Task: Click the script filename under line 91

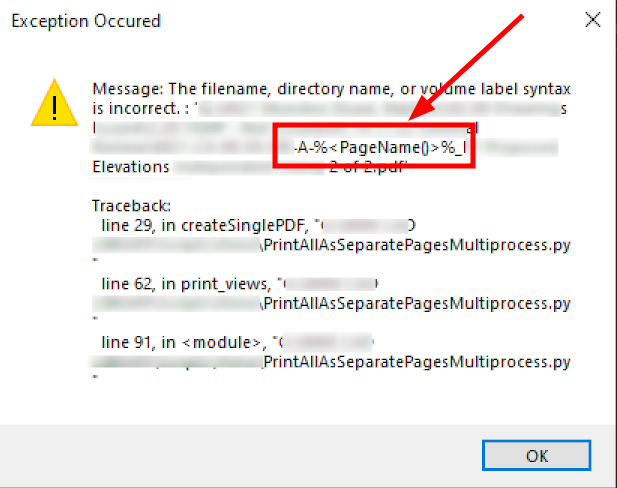Action: (416, 361)
